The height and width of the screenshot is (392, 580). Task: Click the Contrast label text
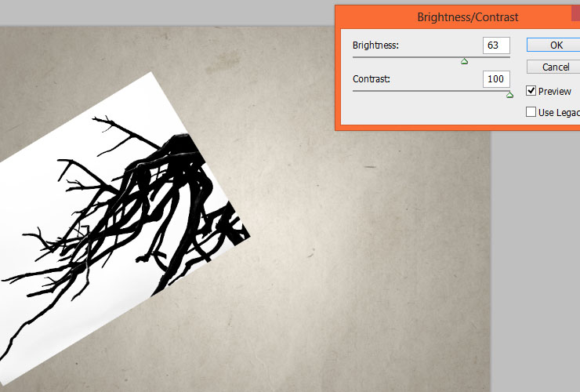(371, 79)
